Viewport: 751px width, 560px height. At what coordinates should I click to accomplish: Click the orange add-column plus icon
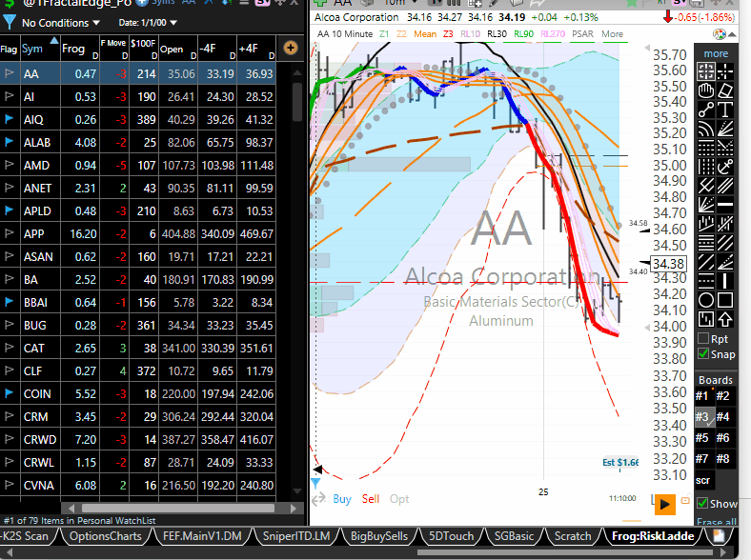[x=291, y=48]
